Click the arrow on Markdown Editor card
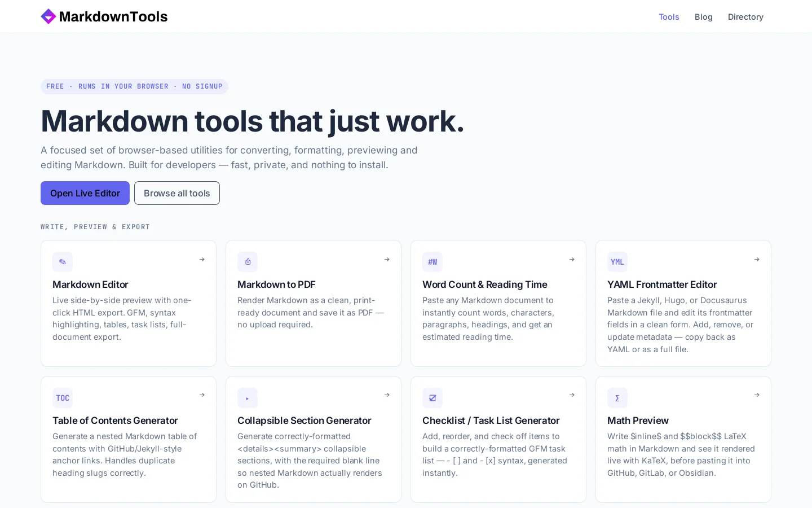This screenshot has width=812, height=508. pyautogui.click(x=202, y=260)
